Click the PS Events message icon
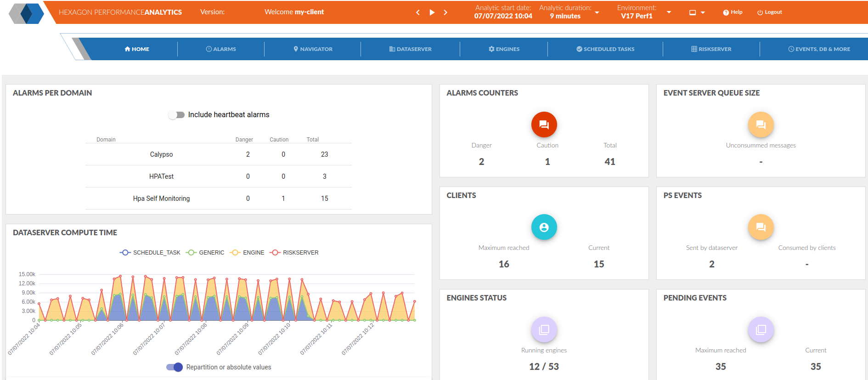 click(x=761, y=227)
